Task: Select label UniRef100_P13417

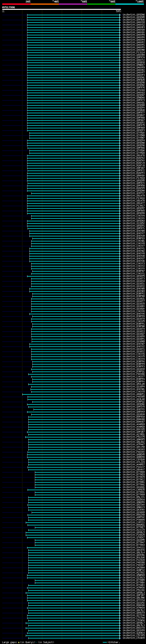Action: coord(134,206)
